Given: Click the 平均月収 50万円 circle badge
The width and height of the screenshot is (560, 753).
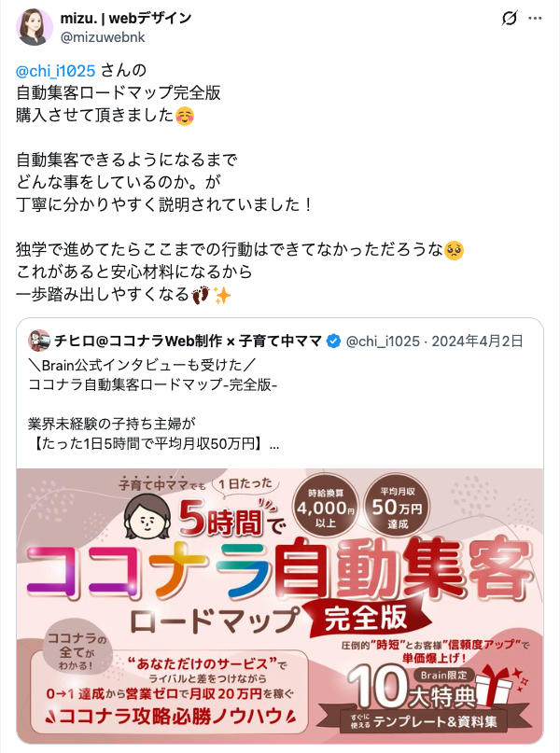Looking at the screenshot, I should click(x=398, y=507).
